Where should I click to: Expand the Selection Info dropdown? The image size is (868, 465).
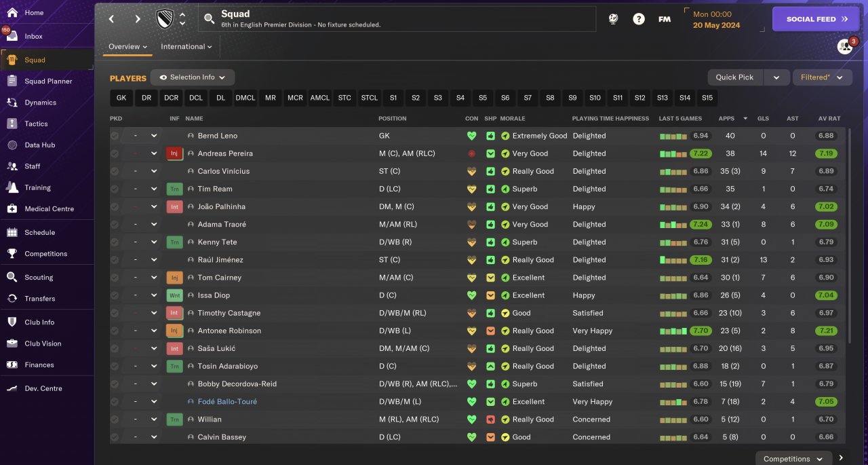193,77
